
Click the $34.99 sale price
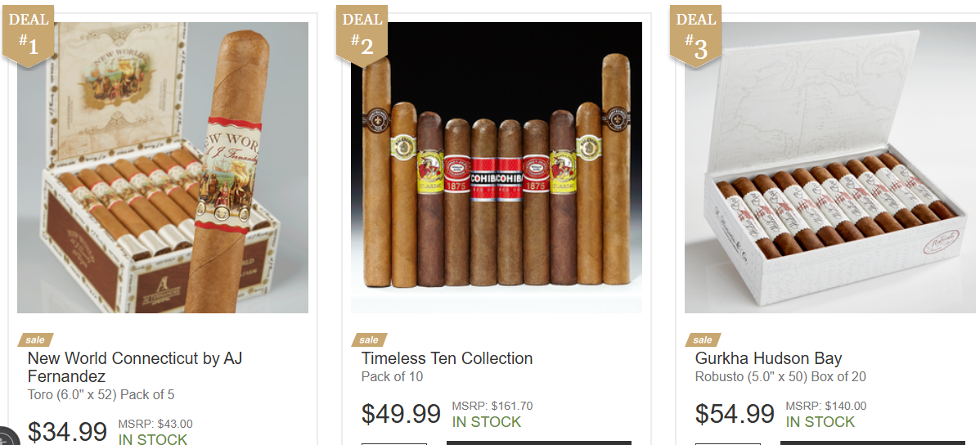tap(68, 432)
